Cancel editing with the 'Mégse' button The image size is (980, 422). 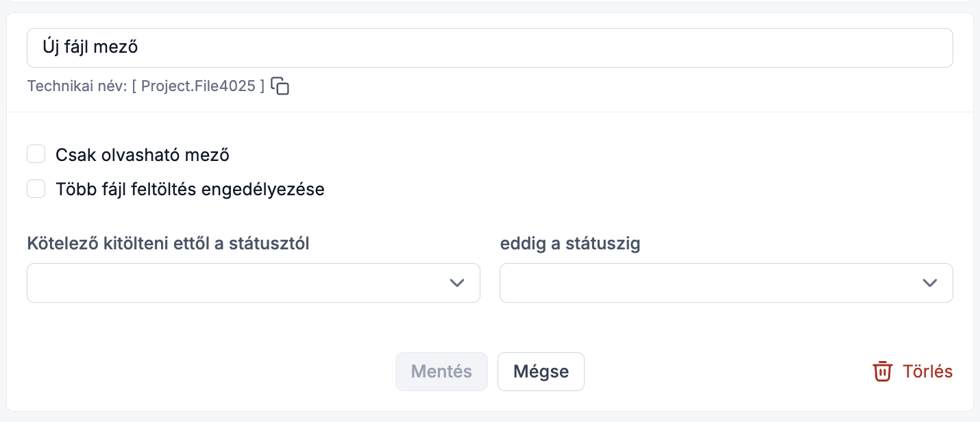tap(541, 371)
